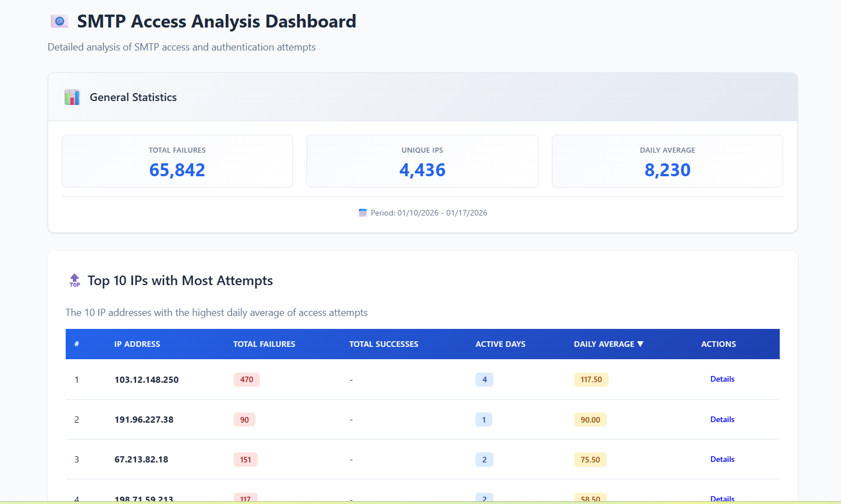Click the yellow 117.50 daily average badge
The height and width of the screenshot is (504, 841).
tap(591, 380)
